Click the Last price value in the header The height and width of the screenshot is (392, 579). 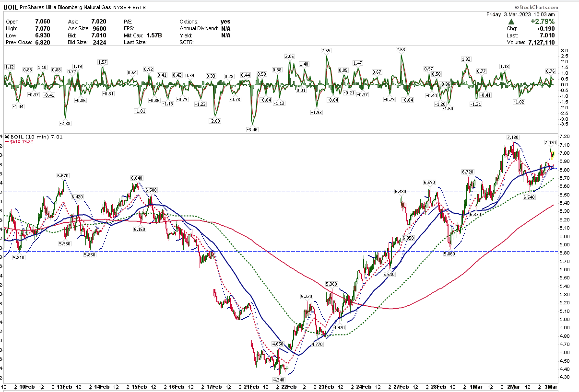tap(547, 35)
